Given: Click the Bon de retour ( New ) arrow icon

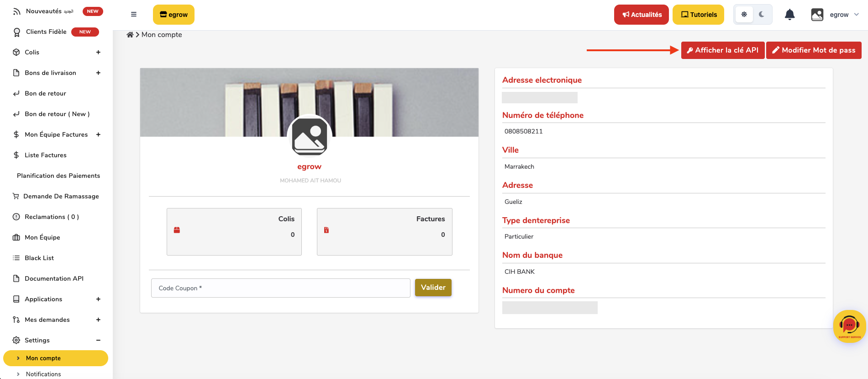Looking at the screenshot, I should 16,114.
